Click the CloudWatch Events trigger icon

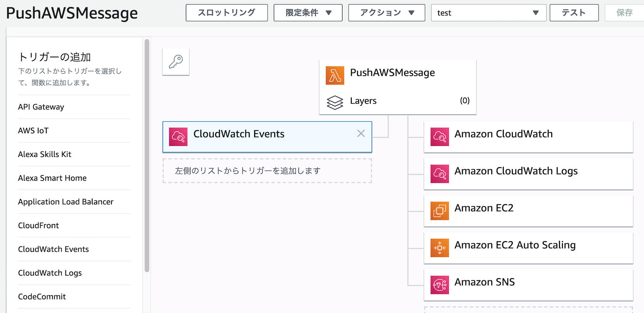[178, 136]
